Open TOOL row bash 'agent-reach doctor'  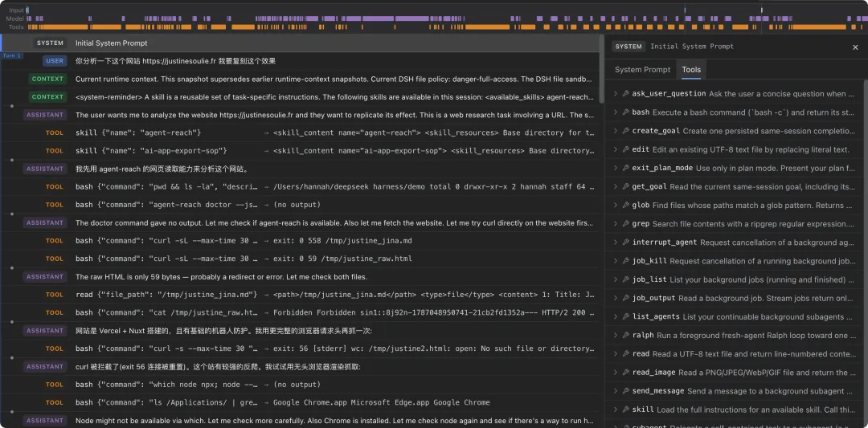pyautogui.click(x=300, y=205)
